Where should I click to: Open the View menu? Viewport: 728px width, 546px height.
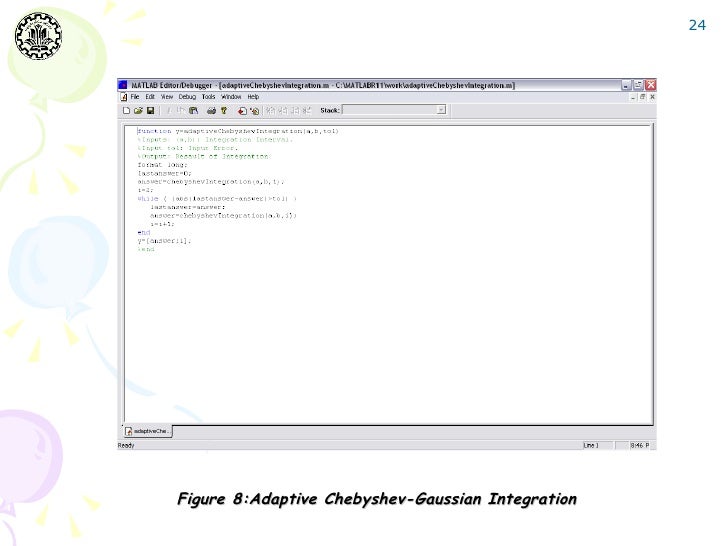[x=167, y=97]
